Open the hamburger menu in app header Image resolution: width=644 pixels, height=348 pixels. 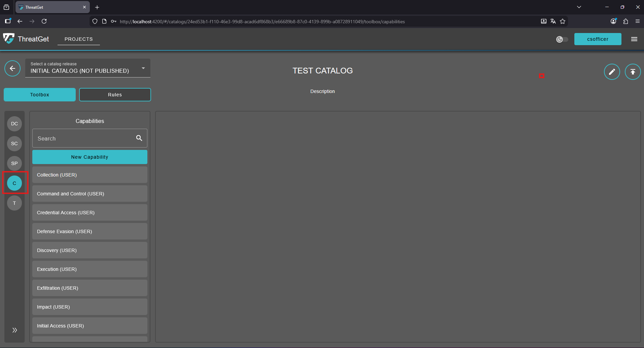pos(634,39)
